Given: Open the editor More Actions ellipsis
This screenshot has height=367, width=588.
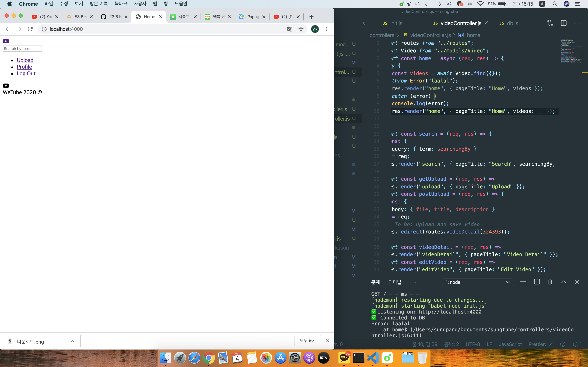Looking at the screenshot, I should [577, 23].
